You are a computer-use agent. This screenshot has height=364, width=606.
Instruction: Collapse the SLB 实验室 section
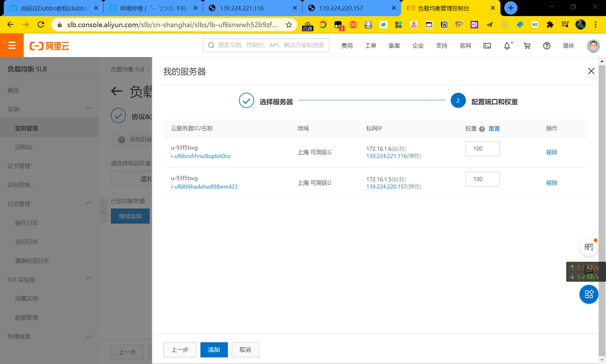89,279
